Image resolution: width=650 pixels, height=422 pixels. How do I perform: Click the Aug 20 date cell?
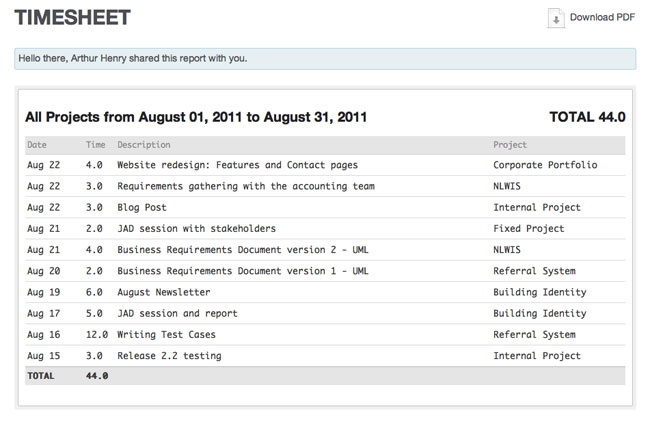click(x=44, y=271)
